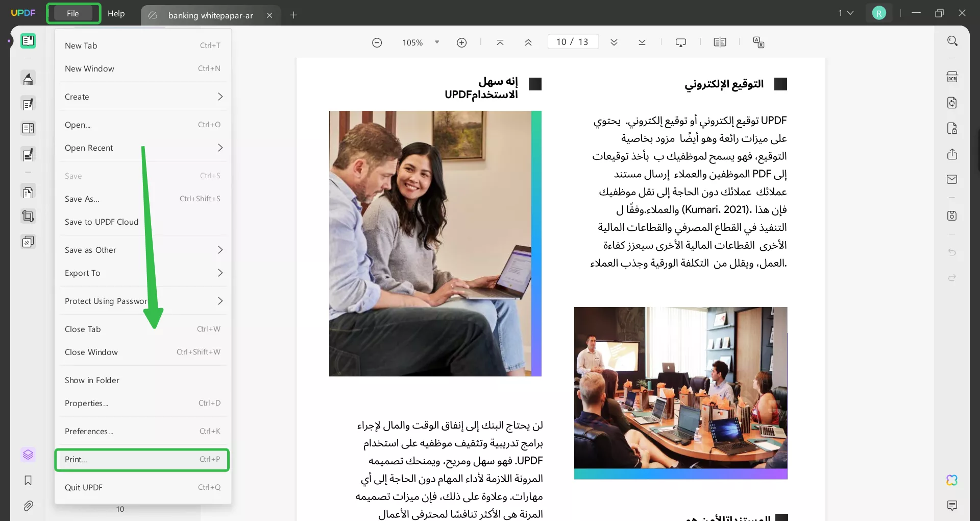This screenshot has width=980, height=521.
Task: Open the zoom percentage dropdown
Action: click(436, 42)
